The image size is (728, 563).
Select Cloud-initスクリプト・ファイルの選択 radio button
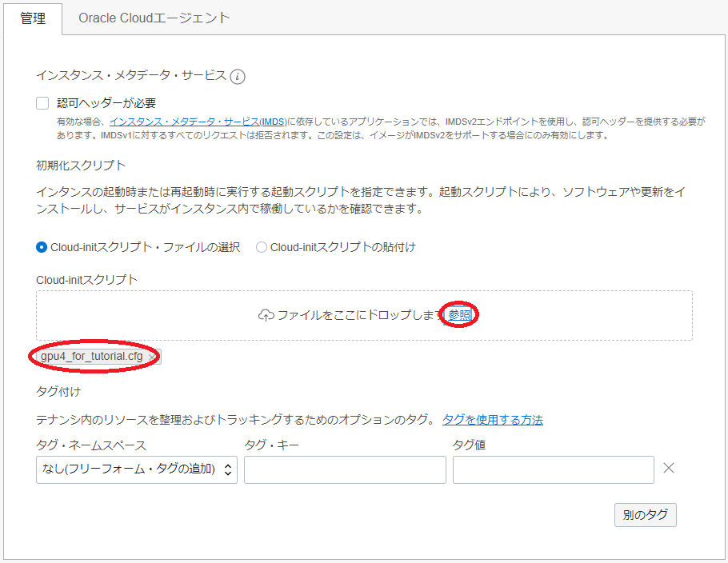point(42,247)
